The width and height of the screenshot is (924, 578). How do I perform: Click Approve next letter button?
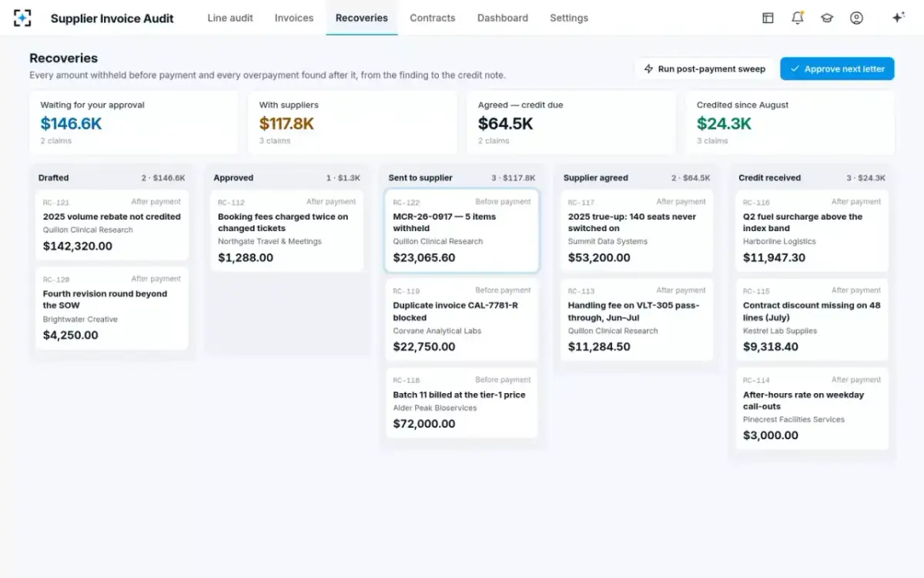[x=837, y=69]
